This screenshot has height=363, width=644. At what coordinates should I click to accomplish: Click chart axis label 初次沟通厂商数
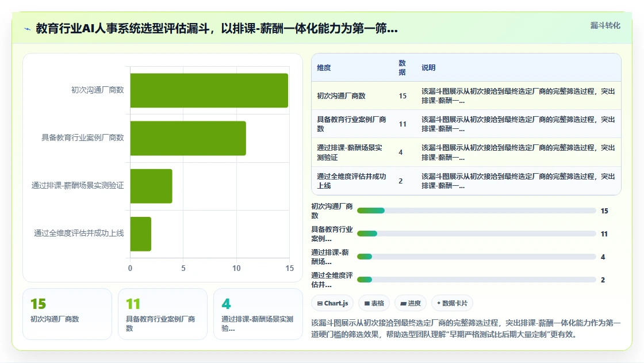97,90
